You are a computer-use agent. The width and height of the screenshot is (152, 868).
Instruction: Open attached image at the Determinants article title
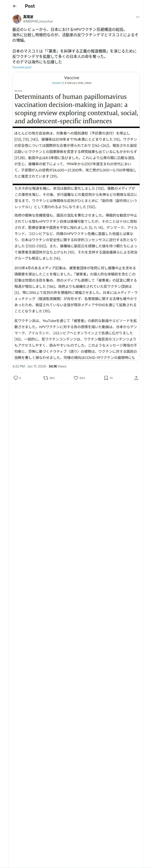tap(76, 109)
